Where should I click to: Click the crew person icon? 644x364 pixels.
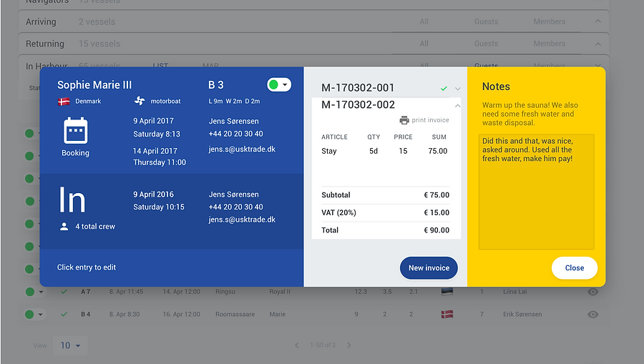tap(64, 227)
